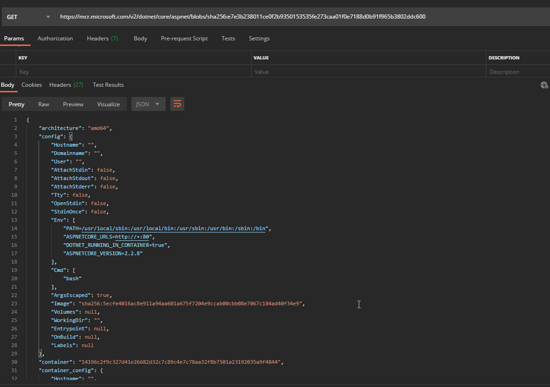Open the Settings tab
The height and width of the screenshot is (387, 550).
point(259,39)
